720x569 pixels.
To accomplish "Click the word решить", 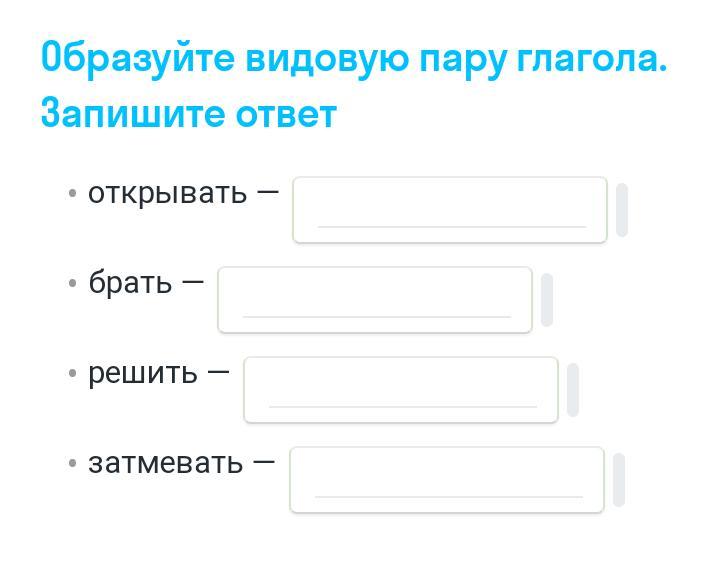I will (x=143, y=373).
